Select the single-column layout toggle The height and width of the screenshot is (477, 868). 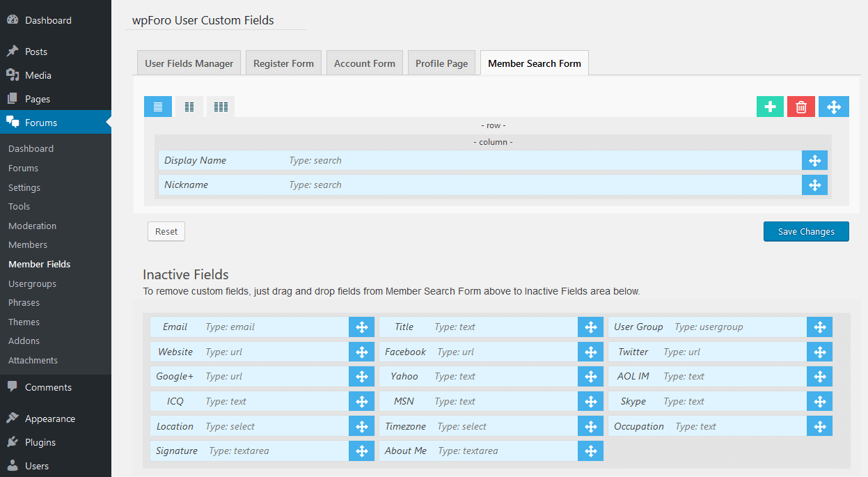pos(158,107)
